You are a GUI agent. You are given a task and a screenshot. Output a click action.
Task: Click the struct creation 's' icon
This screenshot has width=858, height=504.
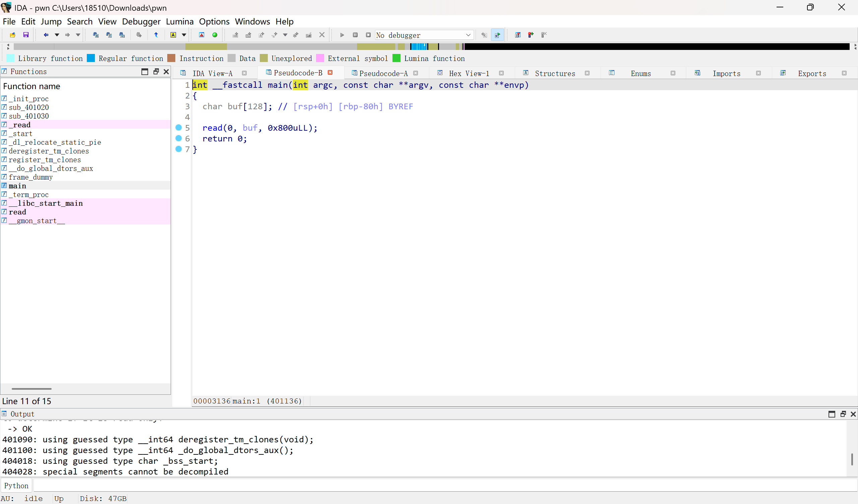click(274, 35)
